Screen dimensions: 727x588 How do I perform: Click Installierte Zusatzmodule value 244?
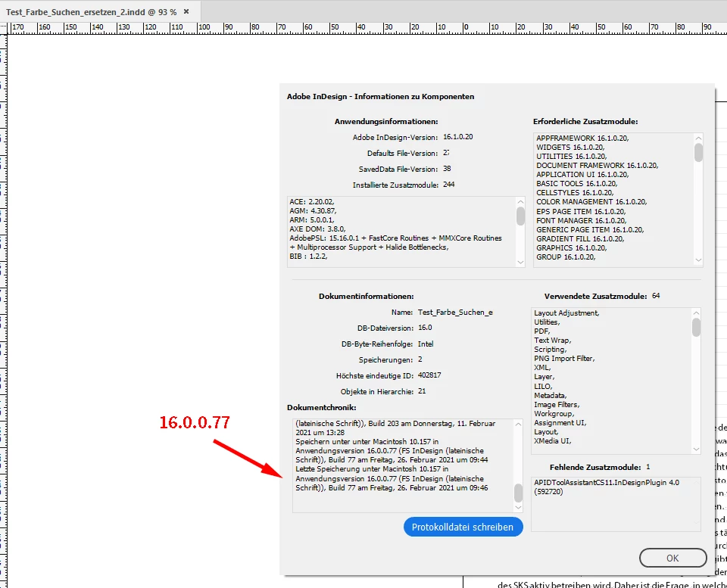pyautogui.click(x=449, y=185)
